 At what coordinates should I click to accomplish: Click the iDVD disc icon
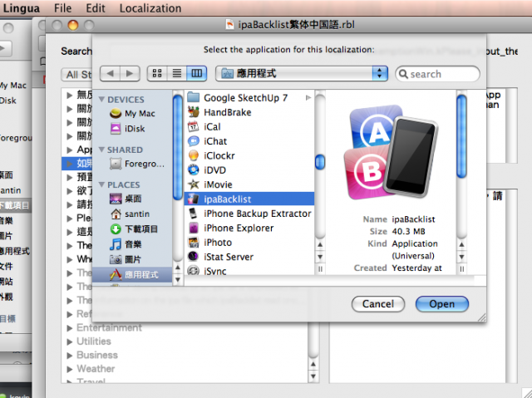[194, 170]
